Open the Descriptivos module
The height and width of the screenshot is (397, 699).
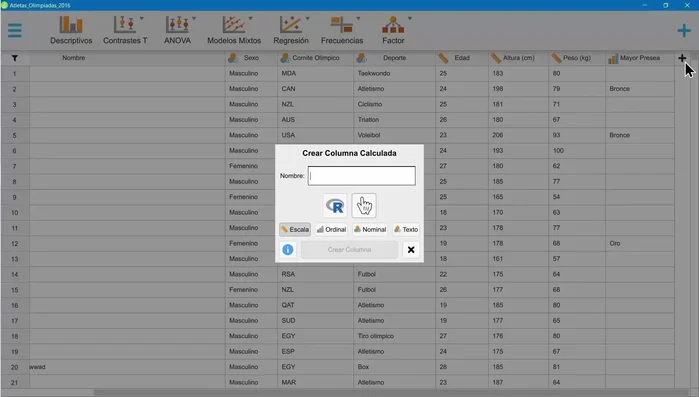71,30
